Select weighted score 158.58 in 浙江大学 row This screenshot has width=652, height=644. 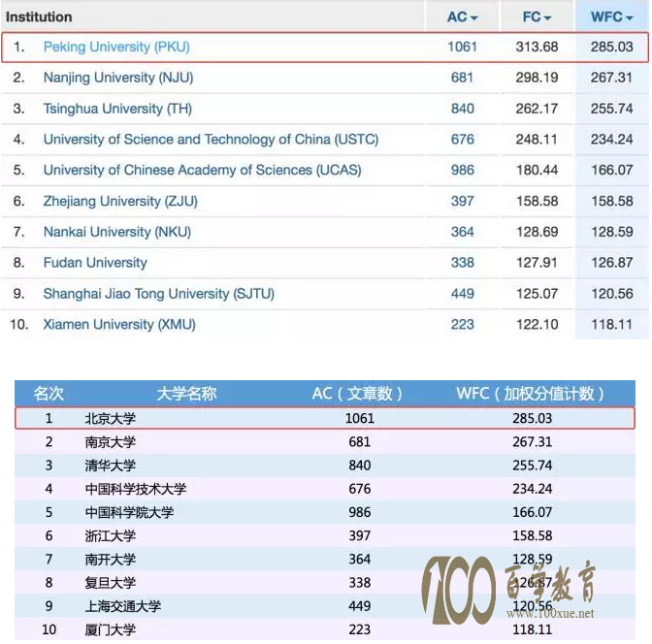pos(533,535)
